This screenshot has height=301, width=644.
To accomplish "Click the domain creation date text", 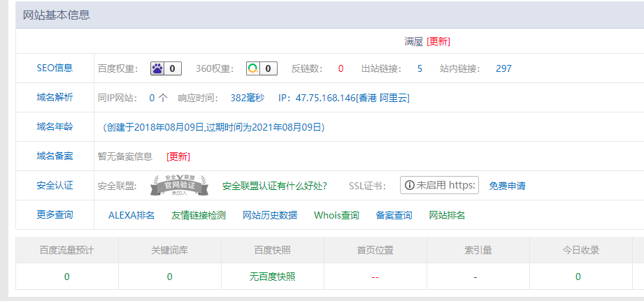I will [x=213, y=128].
